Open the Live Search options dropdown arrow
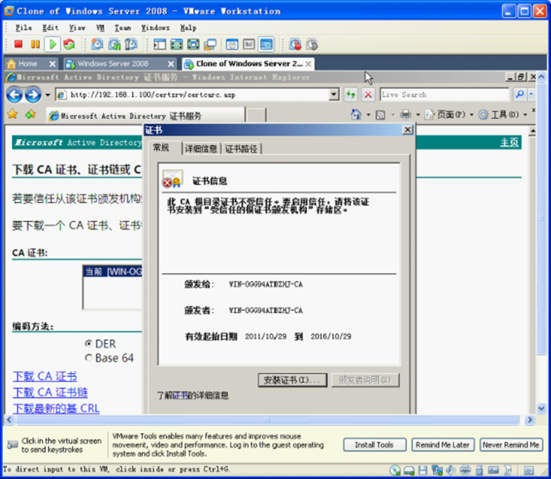 (x=531, y=94)
